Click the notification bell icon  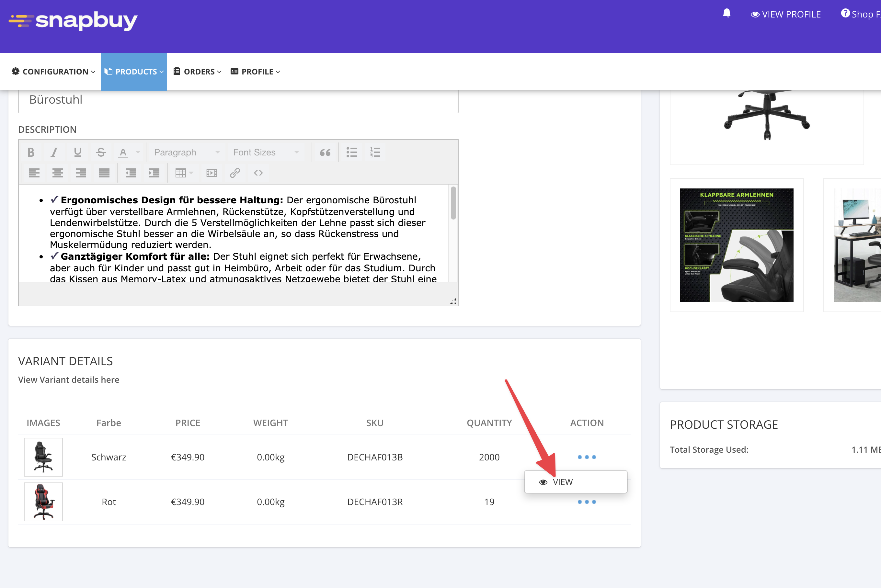(x=727, y=14)
